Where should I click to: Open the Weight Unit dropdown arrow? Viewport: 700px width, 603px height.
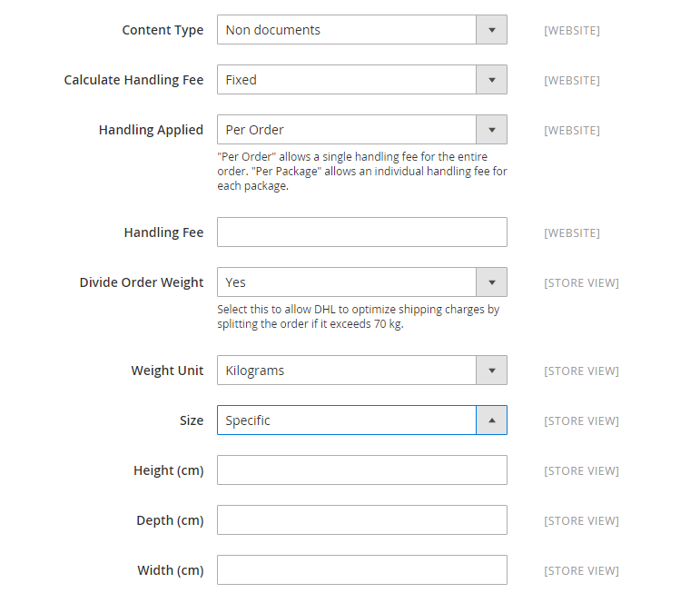tap(491, 371)
